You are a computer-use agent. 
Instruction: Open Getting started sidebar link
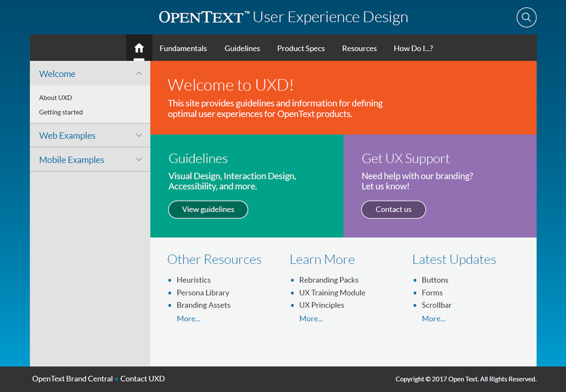(61, 112)
